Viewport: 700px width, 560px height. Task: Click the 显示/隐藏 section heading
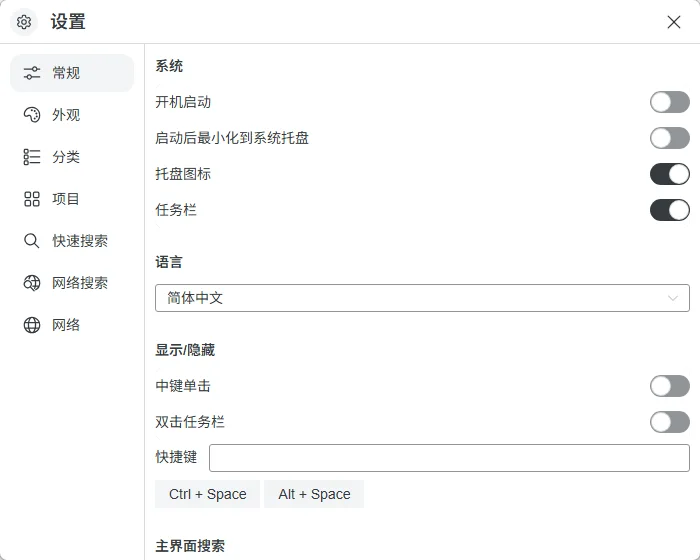(x=185, y=350)
